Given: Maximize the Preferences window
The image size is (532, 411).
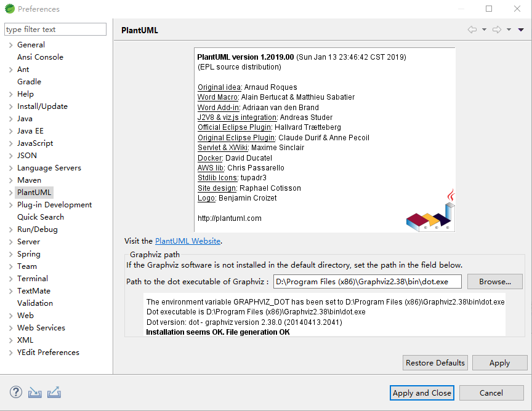Looking at the screenshot, I should point(489,9).
